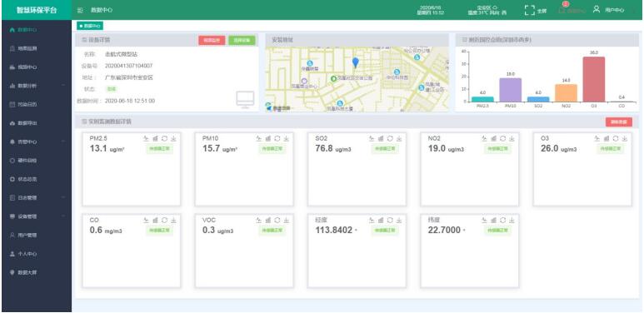Select the 数据中心 page tab

pyautogui.click(x=90, y=26)
